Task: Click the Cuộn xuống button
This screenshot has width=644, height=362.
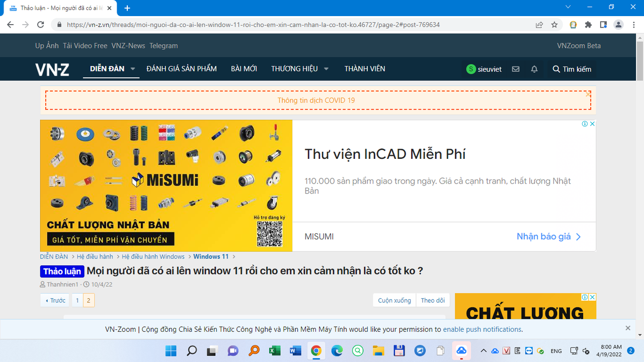Action: coord(394,300)
